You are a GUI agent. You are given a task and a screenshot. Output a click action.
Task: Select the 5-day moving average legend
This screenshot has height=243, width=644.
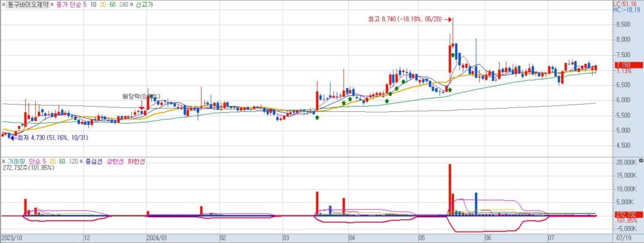click(x=84, y=4)
